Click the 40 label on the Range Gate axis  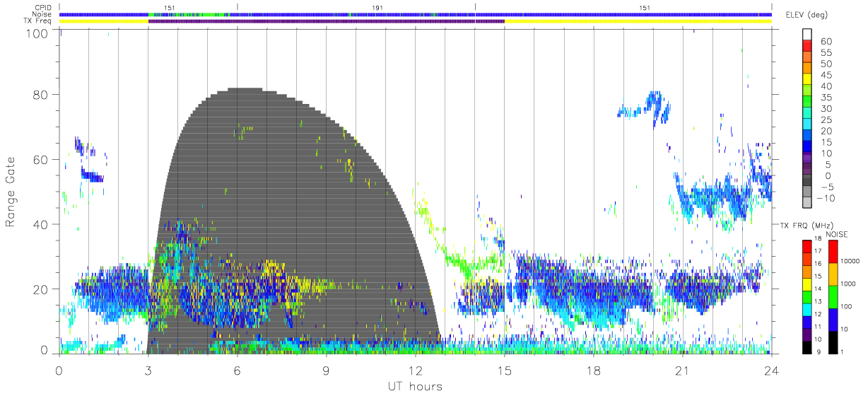[40, 224]
